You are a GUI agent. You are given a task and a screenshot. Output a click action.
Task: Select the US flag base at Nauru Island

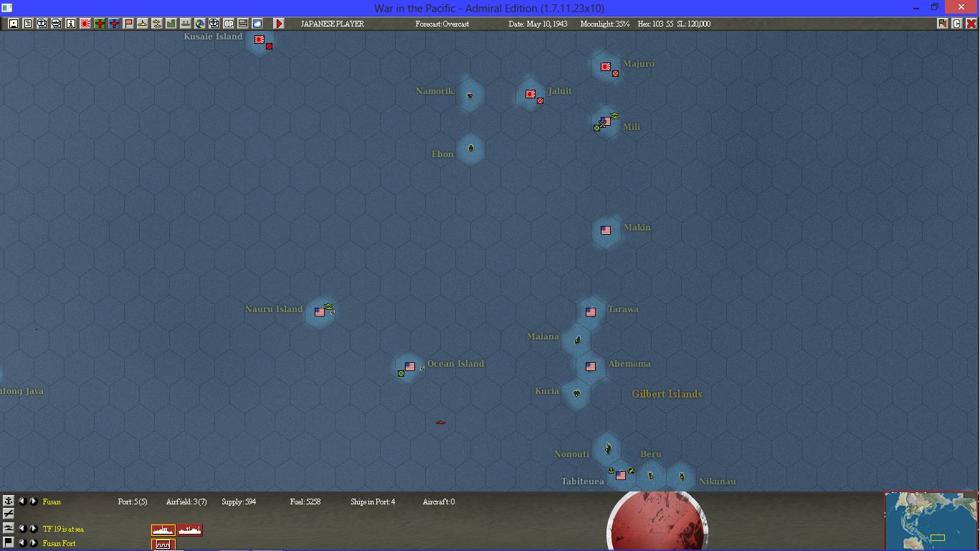[x=320, y=312]
